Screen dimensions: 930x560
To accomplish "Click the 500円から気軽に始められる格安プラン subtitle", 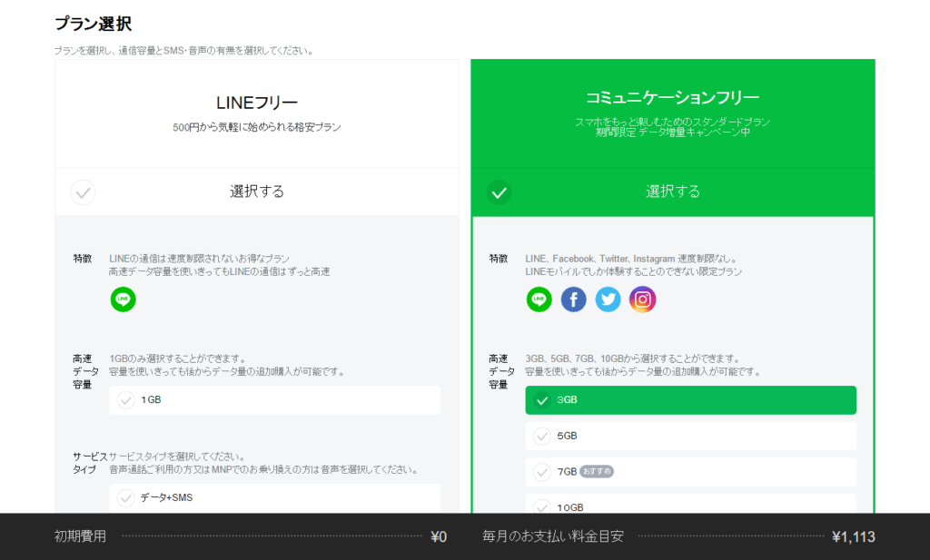I will 257,127.
